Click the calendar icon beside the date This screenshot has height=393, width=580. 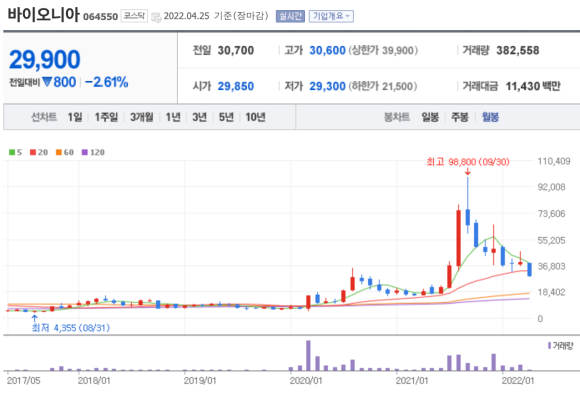click(x=156, y=17)
